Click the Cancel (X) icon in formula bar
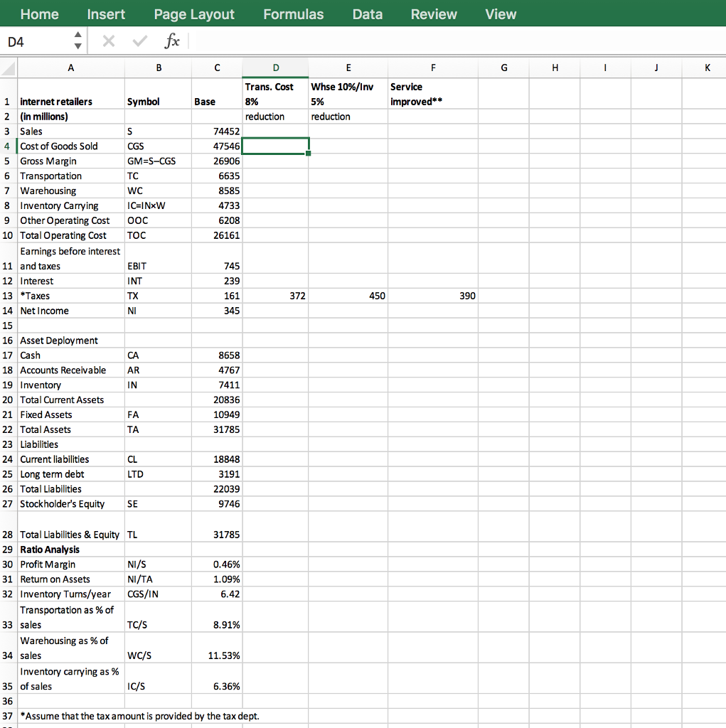Viewport: 726px width, 728px height. click(108, 42)
